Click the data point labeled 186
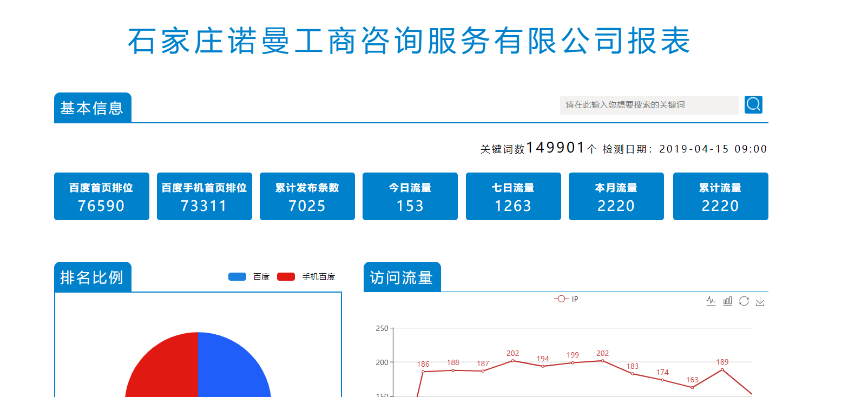The width and height of the screenshot is (868, 397). point(423,372)
